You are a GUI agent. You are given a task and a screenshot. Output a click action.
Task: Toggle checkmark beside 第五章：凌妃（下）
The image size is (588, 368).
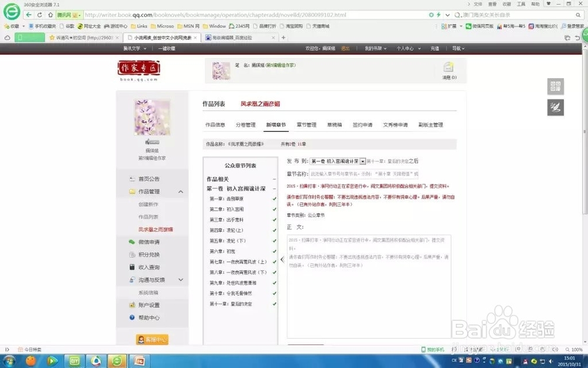pos(274,241)
